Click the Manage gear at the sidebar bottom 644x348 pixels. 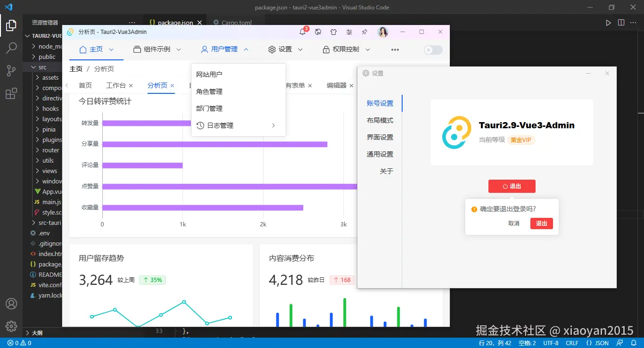pos(11,326)
